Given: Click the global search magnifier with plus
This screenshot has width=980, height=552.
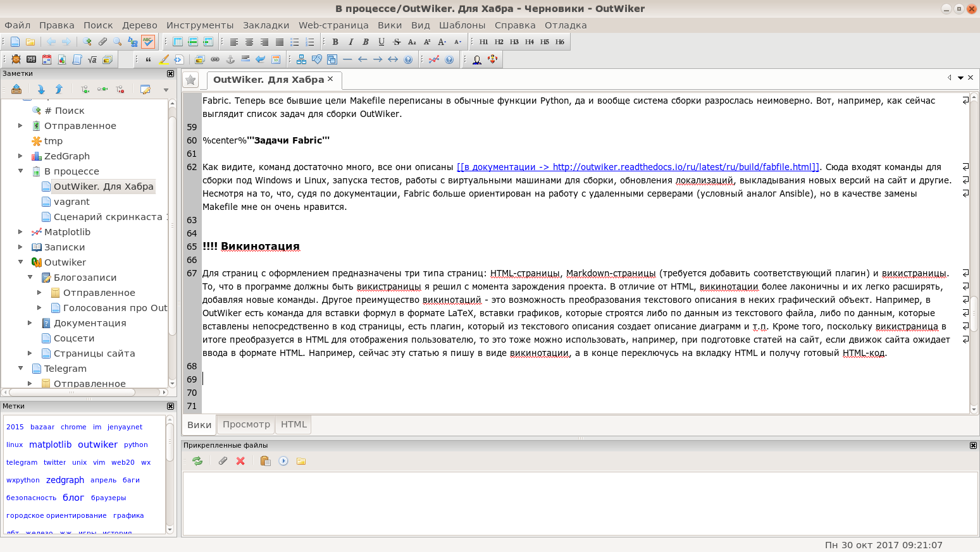Looking at the screenshot, I should [87, 42].
